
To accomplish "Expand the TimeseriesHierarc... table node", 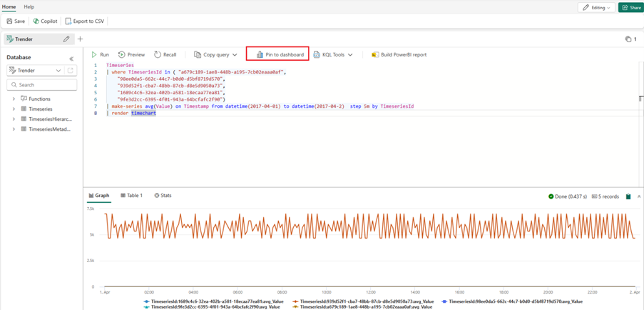I will click(x=14, y=119).
